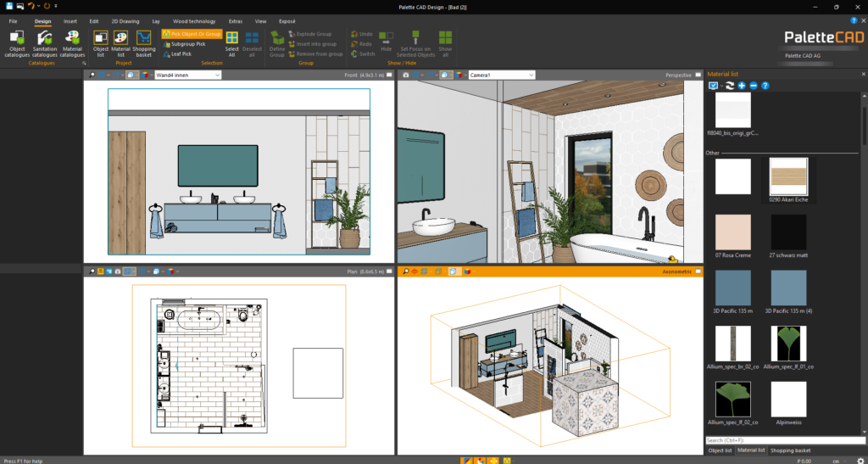Click the blue plus icon in Material list
The height and width of the screenshot is (464, 868).
click(x=742, y=86)
